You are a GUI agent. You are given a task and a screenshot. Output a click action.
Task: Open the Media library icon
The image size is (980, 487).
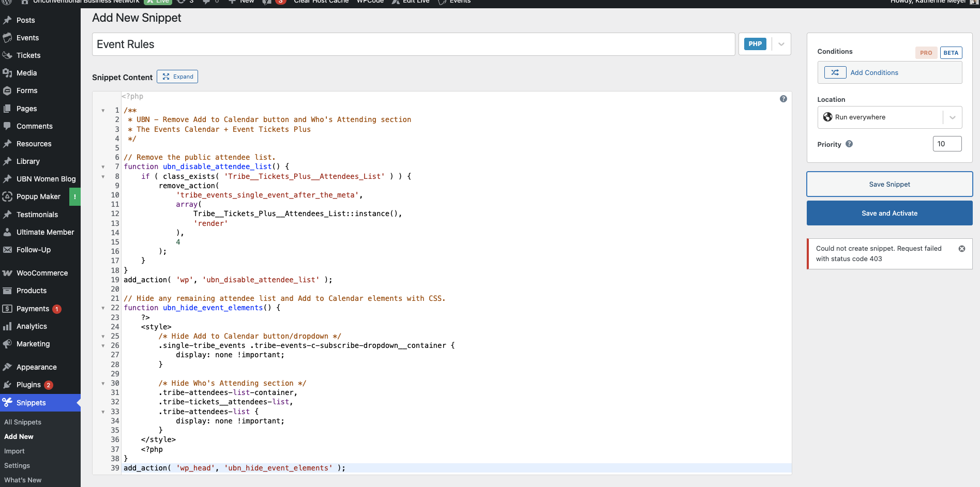point(7,73)
